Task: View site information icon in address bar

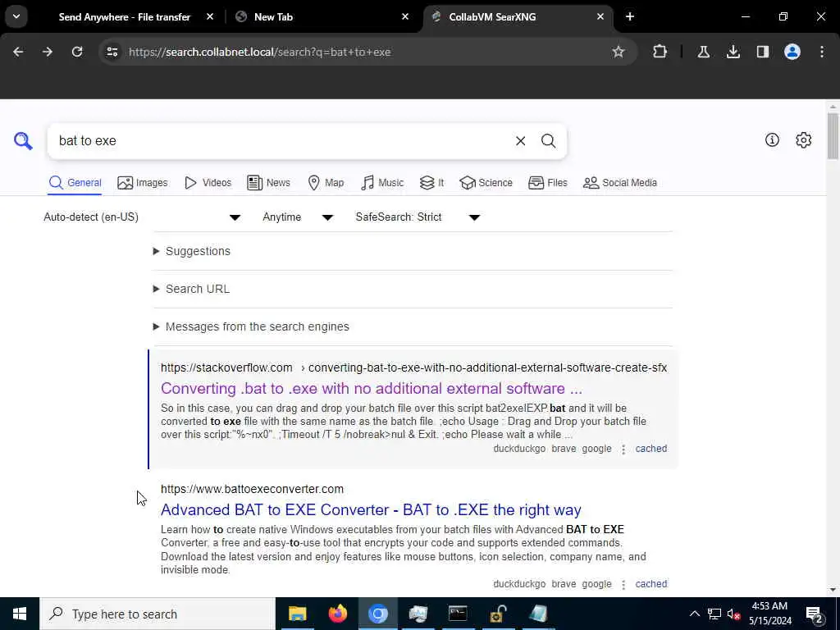Action: pyautogui.click(x=112, y=52)
